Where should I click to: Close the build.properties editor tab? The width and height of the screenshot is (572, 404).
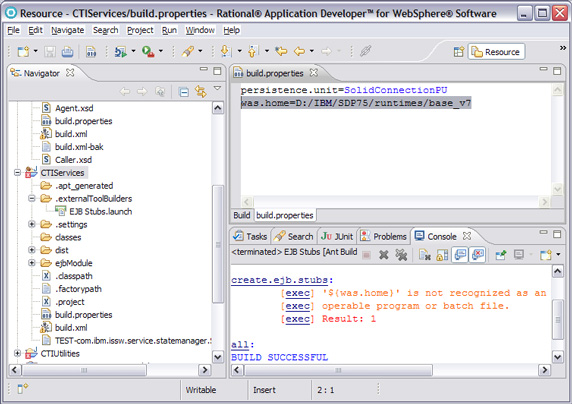coord(313,73)
